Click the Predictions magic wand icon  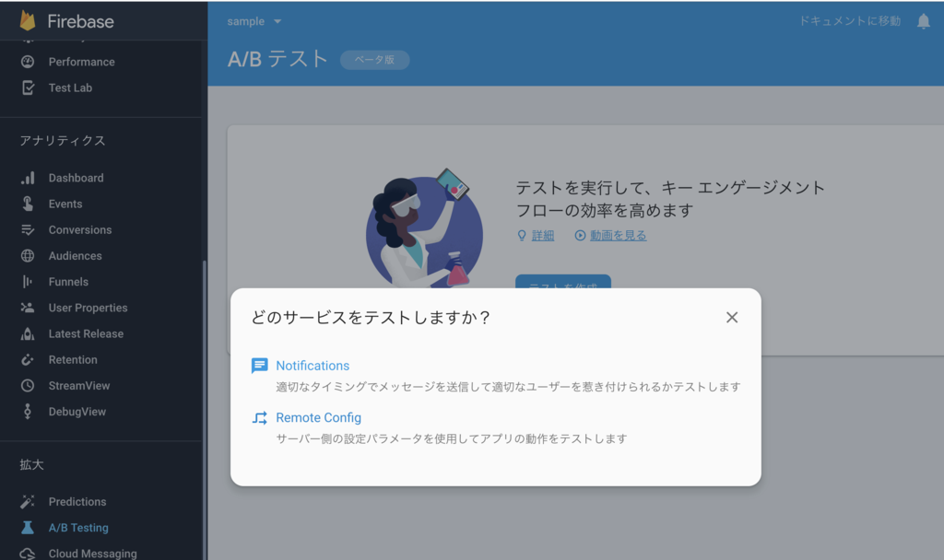click(x=28, y=502)
